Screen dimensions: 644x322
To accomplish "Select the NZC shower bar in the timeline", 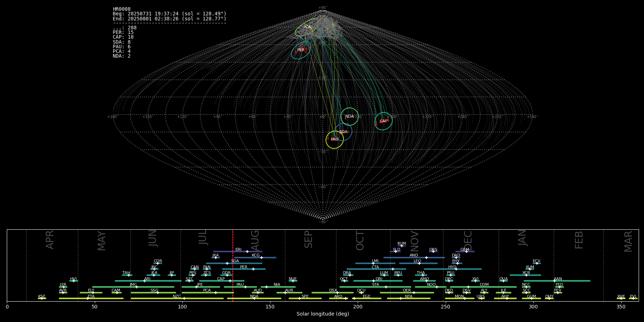I will [177, 298].
